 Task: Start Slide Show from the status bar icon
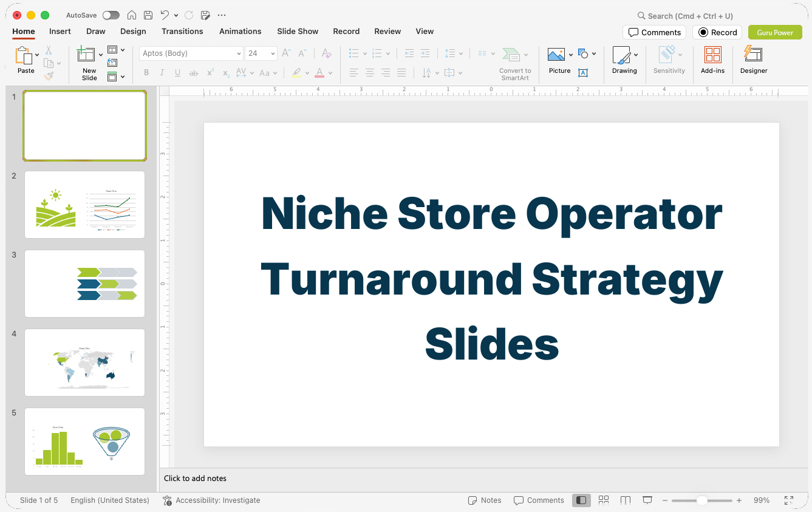tap(647, 500)
